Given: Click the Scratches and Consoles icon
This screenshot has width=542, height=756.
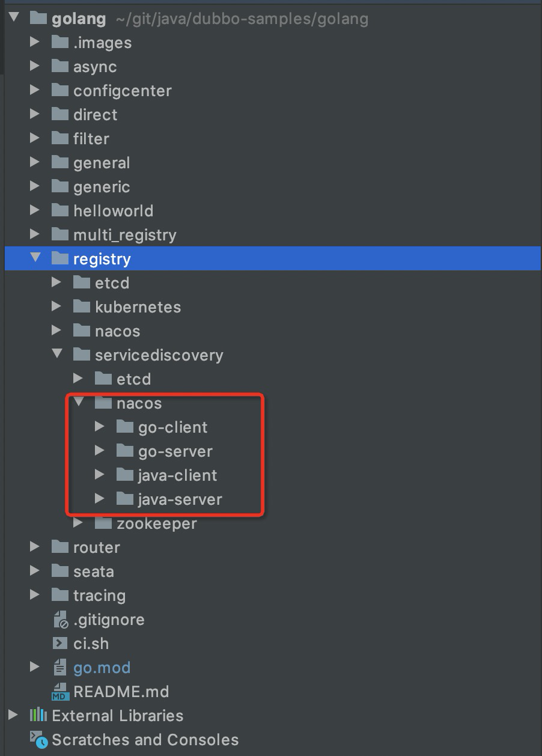Looking at the screenshot, I should (x=38, y=740).
